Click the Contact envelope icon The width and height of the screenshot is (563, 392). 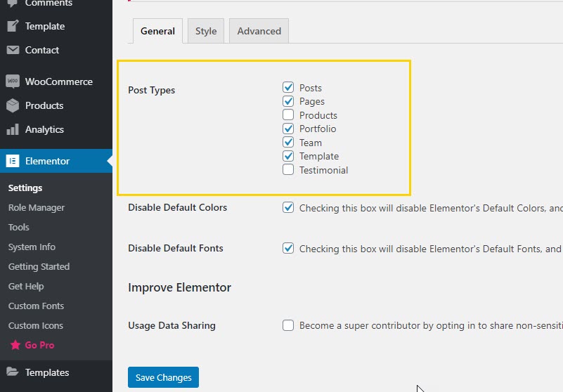click(x=13, y=50)
